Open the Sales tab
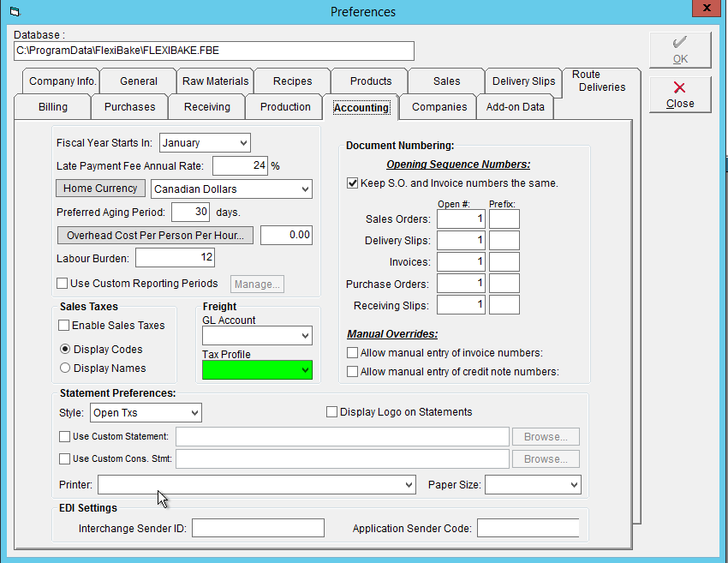The width and height of the screenshot is (728, 563). [x=446, y=81]
